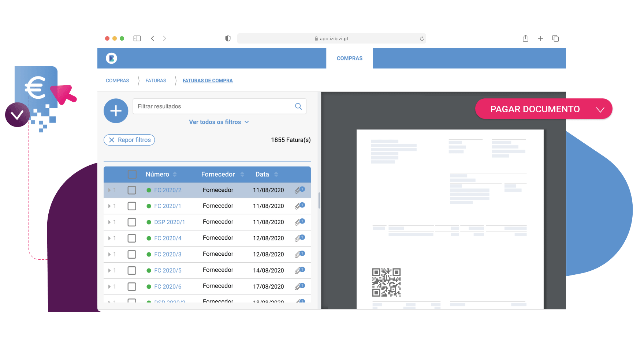This screenshot has width=644, height=349.
Task: Open a new browser tab with plus icon
Action: click(x=540, y=38)
